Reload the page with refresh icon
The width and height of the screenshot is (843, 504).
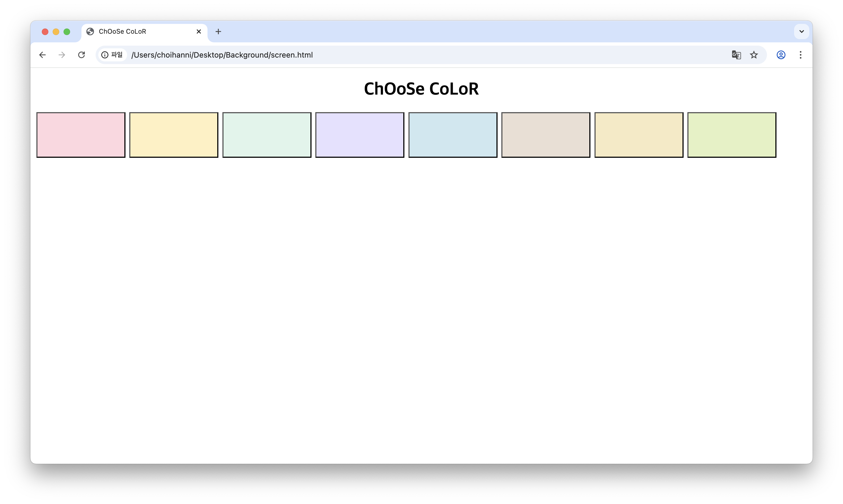pyautogui.click(x=81, y=55)
